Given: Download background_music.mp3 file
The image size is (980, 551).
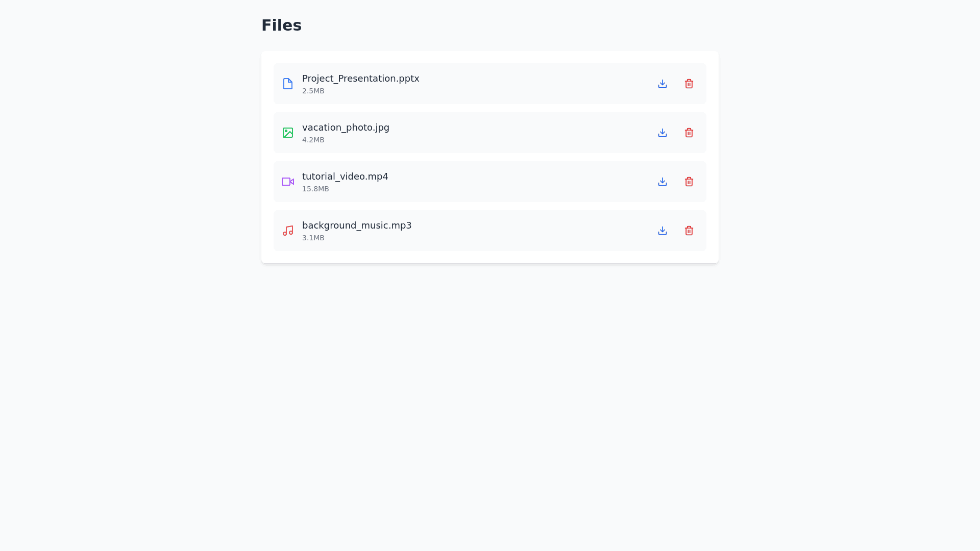Looking at the screenshot, I should point(662,231).
